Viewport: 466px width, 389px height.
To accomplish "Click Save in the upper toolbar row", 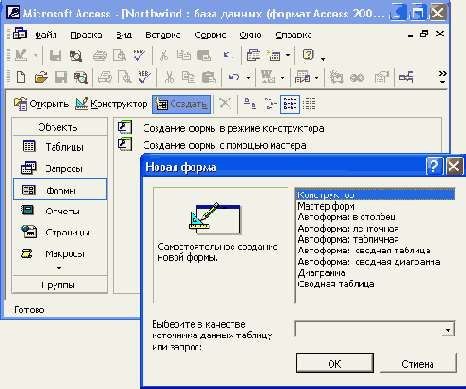I will pyautogui.click(x=55, y=55).
